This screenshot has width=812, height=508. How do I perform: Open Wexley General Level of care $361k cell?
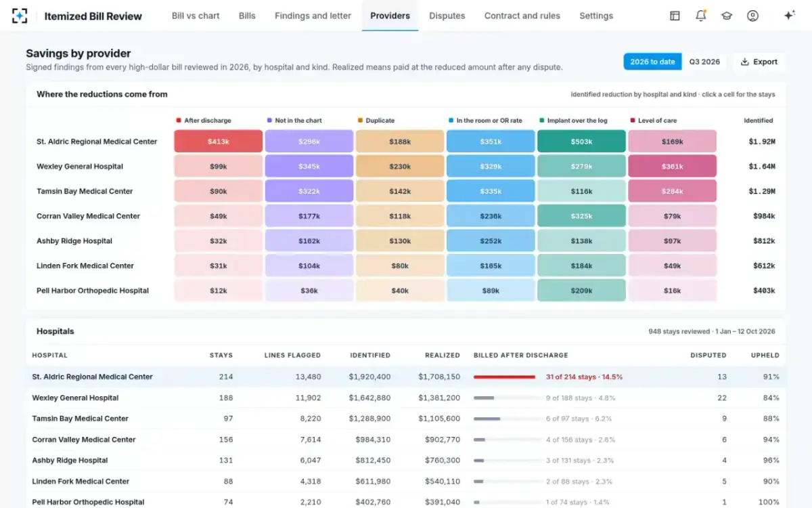pos(672,167)
